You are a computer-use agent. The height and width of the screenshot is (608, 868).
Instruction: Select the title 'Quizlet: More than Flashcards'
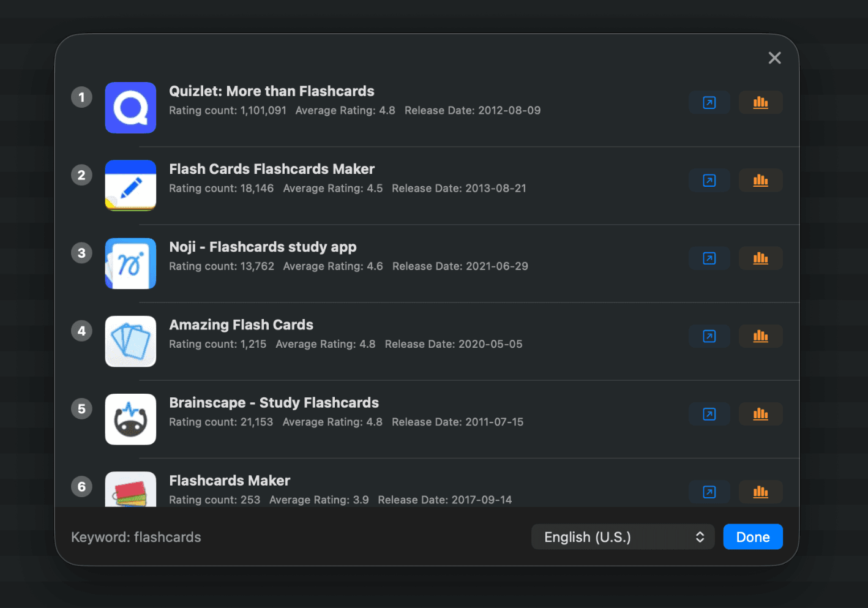coord(272,91)
